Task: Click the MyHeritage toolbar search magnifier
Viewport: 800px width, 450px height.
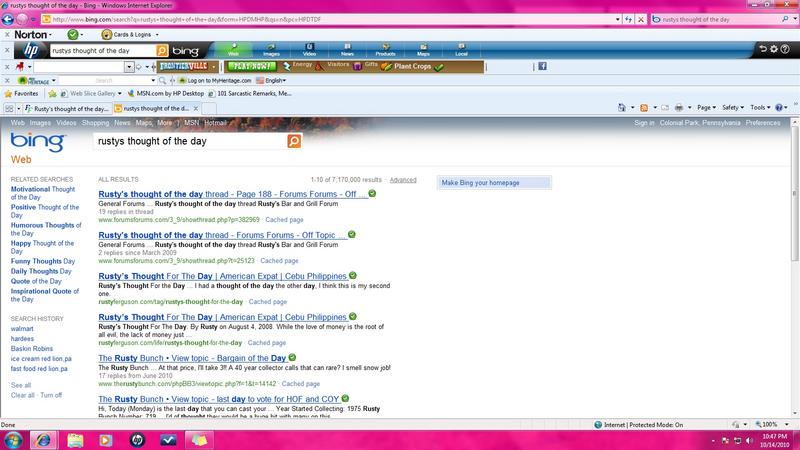Action: click(x=162, y=81)
